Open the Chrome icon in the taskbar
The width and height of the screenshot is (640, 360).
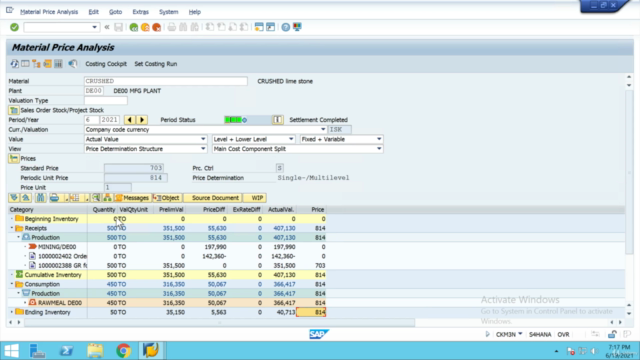pos(123,351)
